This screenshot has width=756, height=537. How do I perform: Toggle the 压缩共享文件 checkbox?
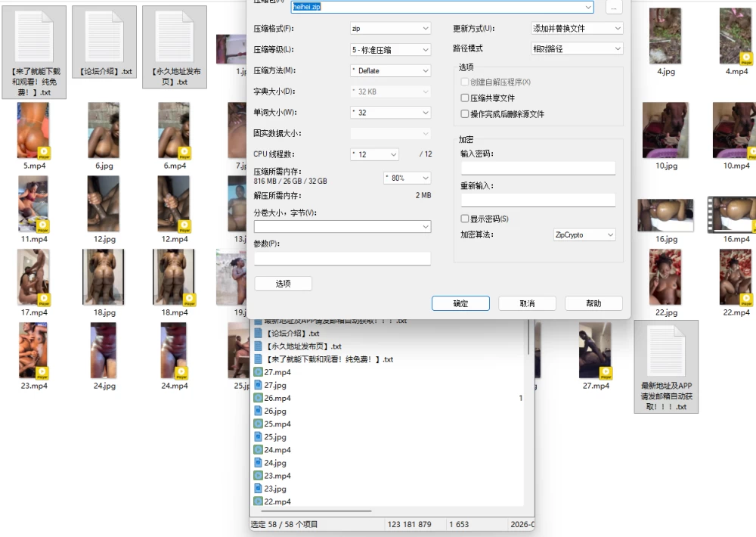click(x=465, y=98)
